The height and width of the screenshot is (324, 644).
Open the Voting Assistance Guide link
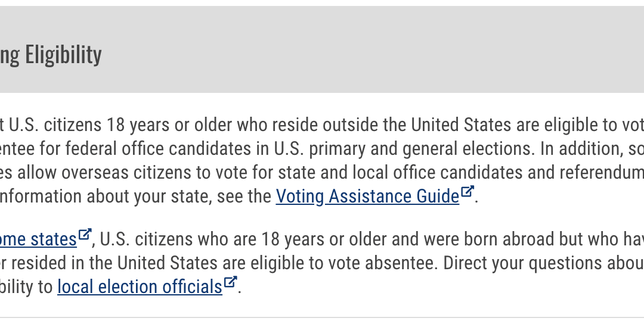point(367,196)
